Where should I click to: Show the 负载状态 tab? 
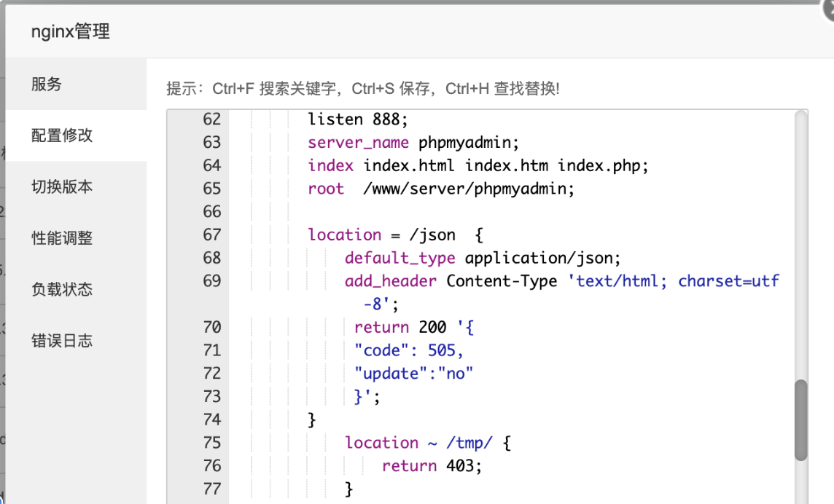click(x=76, y=289)
